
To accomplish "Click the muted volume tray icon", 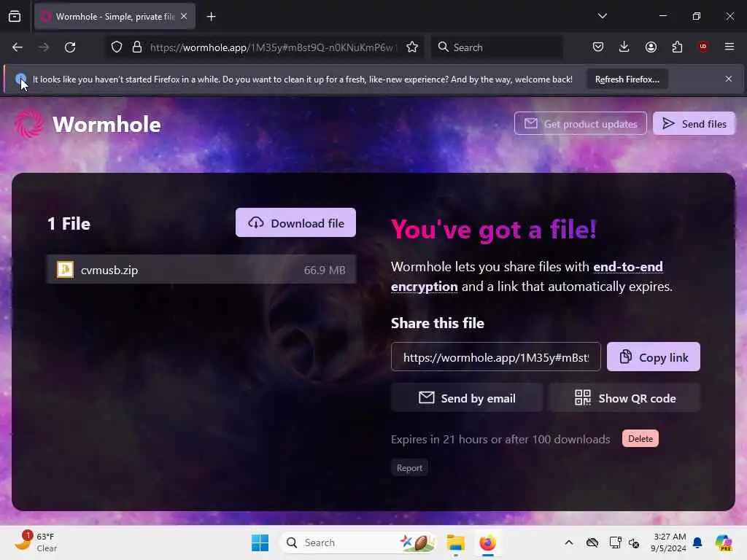I will 634,542.
